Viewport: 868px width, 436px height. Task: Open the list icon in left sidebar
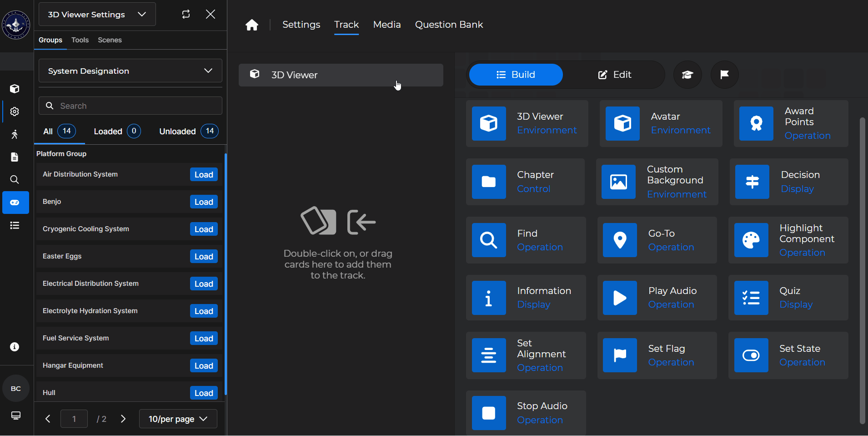(x=15, y=225)
